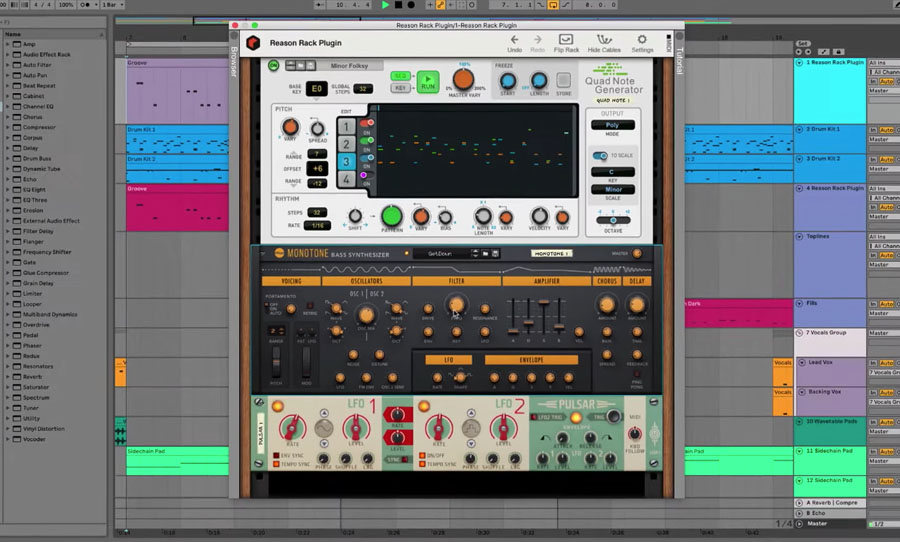This screenshot has width=900, height=542.
Task: Click Ableton transport stop button
Action: 398,5
